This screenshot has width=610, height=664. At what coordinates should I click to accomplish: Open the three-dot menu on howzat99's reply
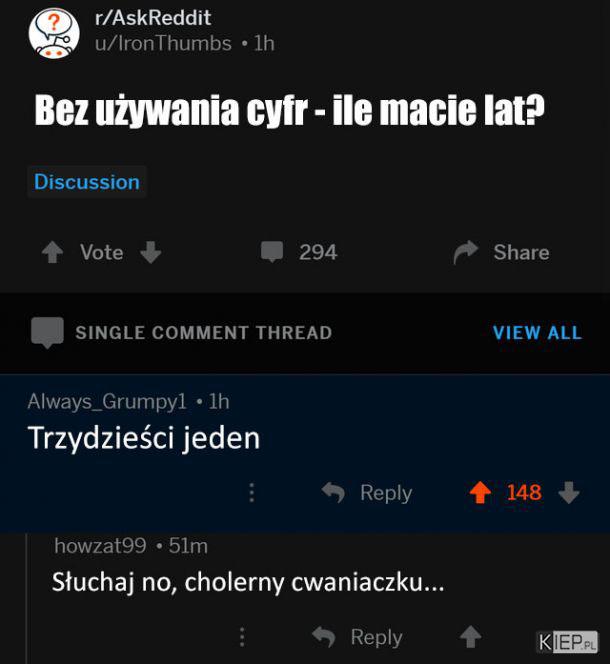242,637
